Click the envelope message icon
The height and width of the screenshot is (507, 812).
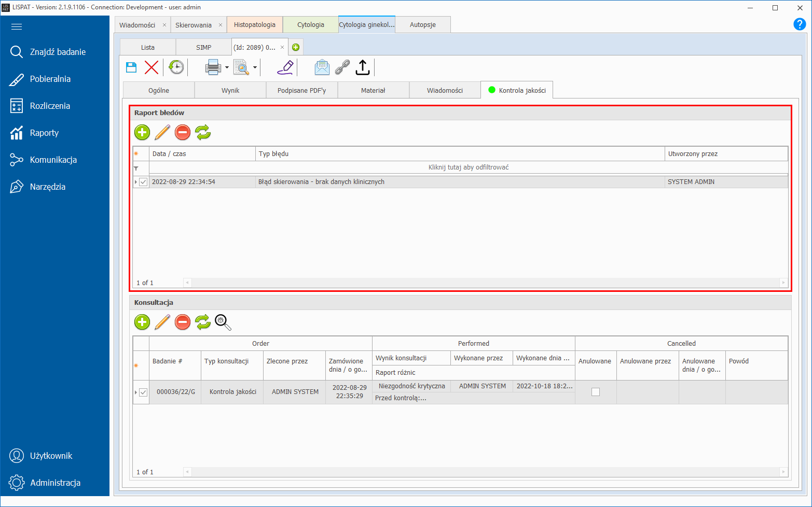coord(322,67)
